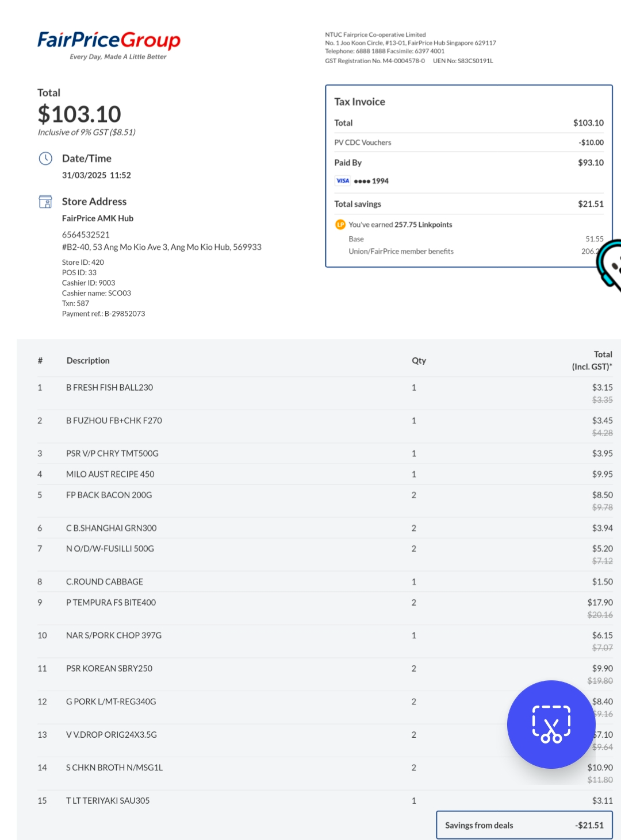Click the date 31/03/2025 11:52
The image size is (621, 840).
97,175
